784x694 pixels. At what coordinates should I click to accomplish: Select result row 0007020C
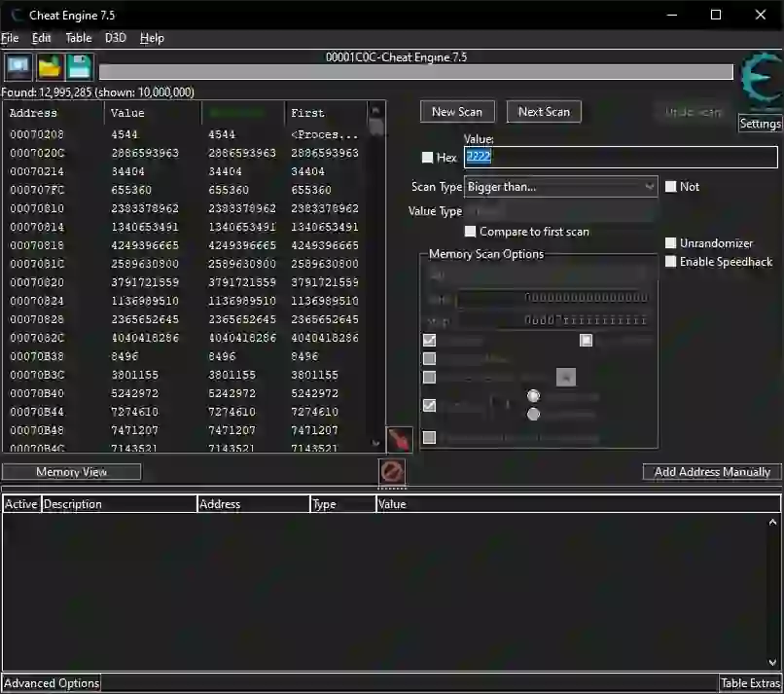[185, 153]
